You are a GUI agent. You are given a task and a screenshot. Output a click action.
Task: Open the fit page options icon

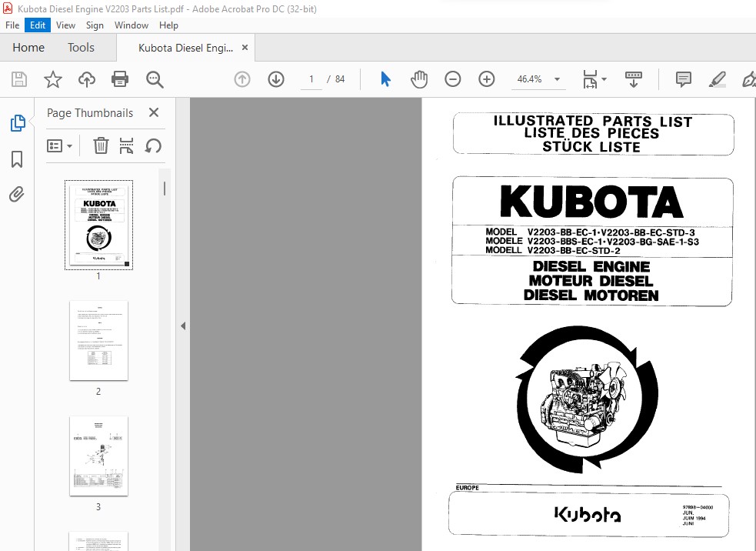(590, 79)
